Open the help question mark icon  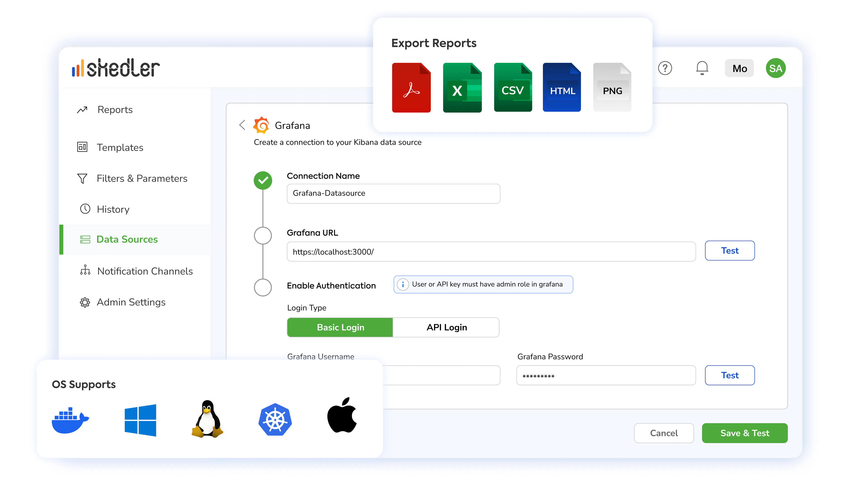click(x=665, y=68)
